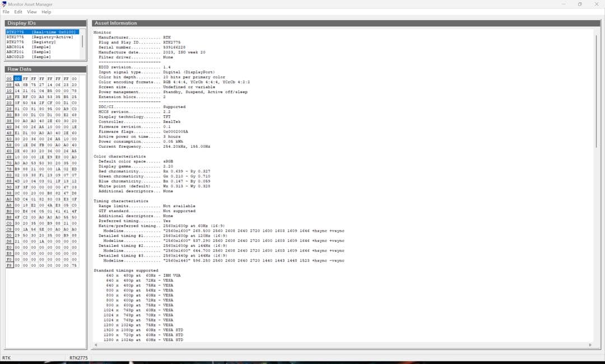
Task: Select highlighted first byte in Raw Data row 00
Action: coord(17,79)
